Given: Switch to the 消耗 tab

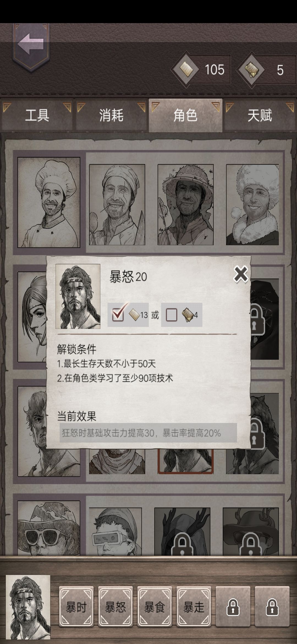Looking at the screenshot, I should tap(111, 115).
